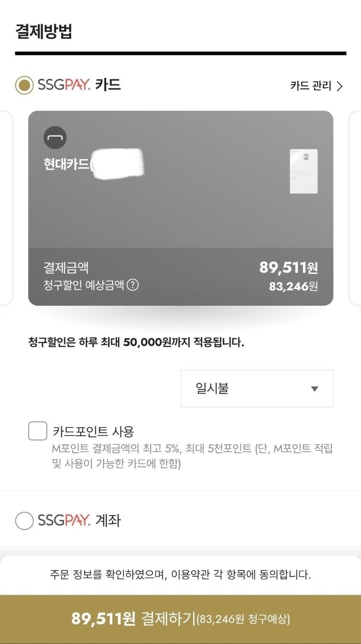Open 카드 관리 chevron arrow
Image resolution: width=361 pixels, height=644 pixels.
pos(339,86)
